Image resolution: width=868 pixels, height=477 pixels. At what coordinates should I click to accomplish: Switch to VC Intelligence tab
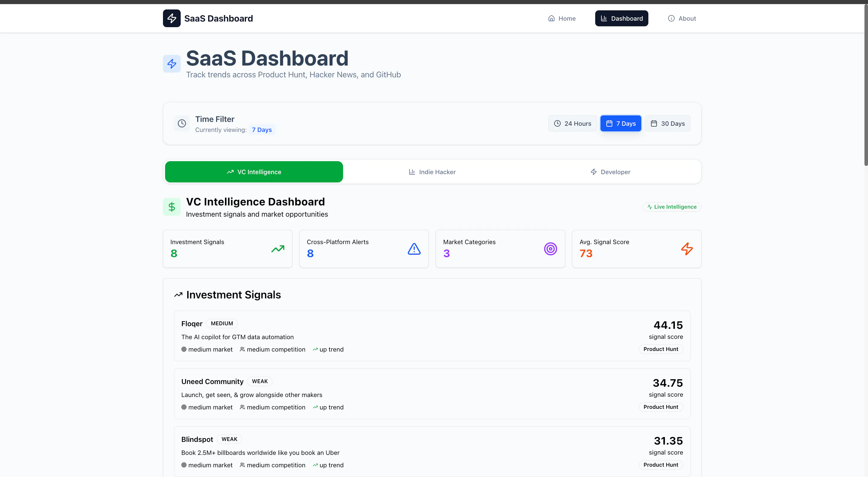(x=254, y=172)
